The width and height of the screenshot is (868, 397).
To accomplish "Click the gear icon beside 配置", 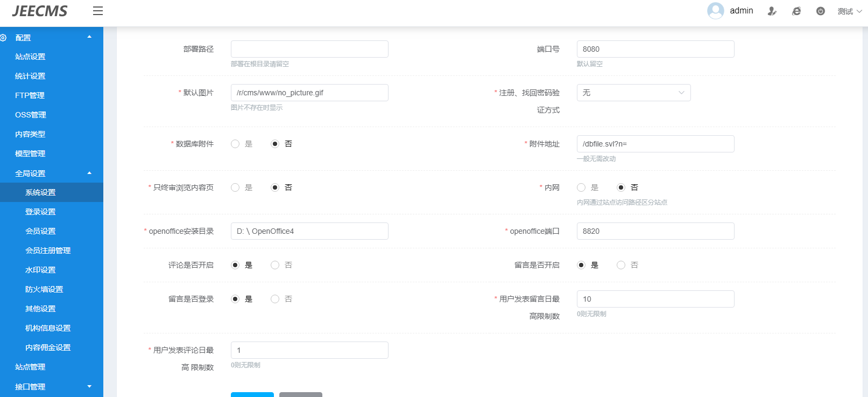I will tap(3, 38).
